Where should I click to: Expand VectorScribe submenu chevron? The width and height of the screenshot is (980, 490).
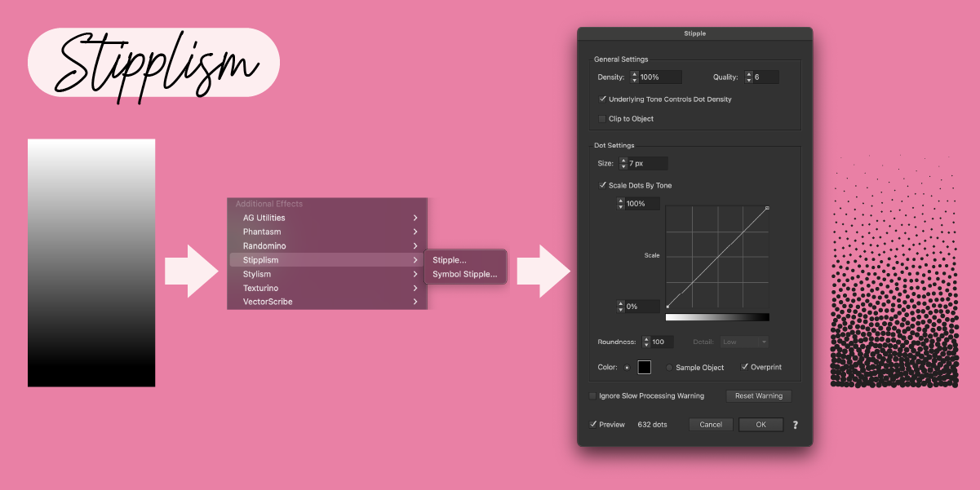click(x=415, y=302)
